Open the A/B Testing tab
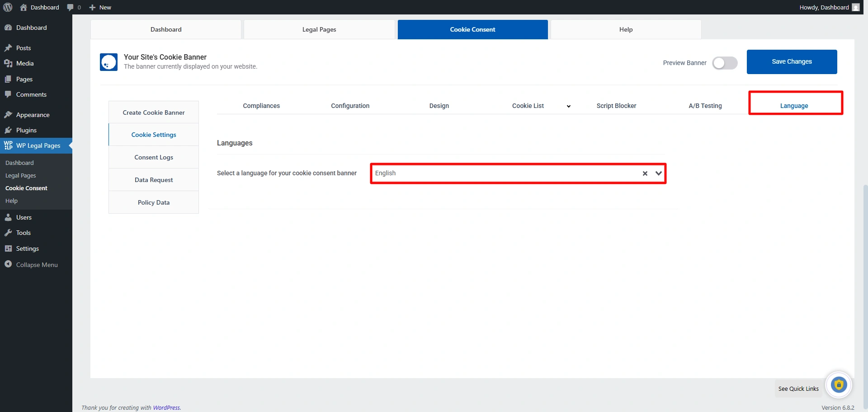This screenshot has height=412, width=868. [x=705, y=106]
